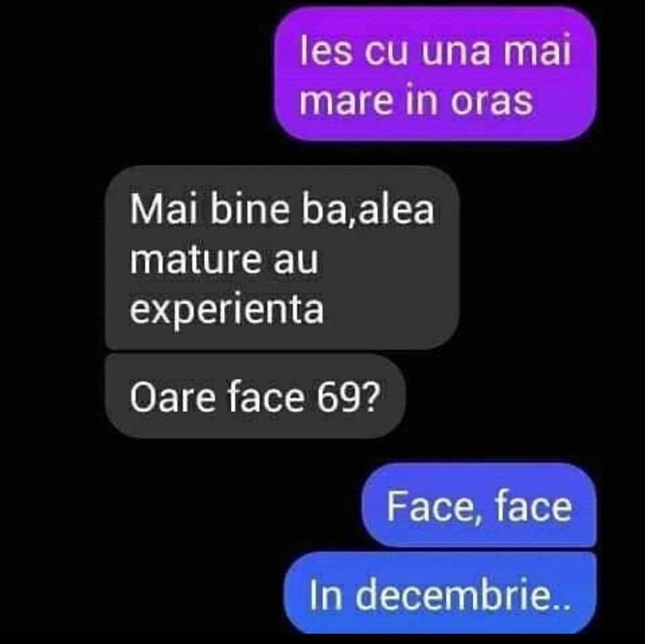
Task: Click the word 'oras' in the first message
Action: pyautogui.click(x=492, y=102)
